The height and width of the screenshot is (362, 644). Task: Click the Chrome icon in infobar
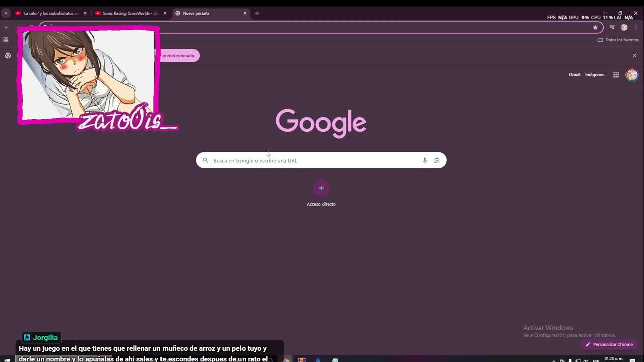[x=8, y=56]
